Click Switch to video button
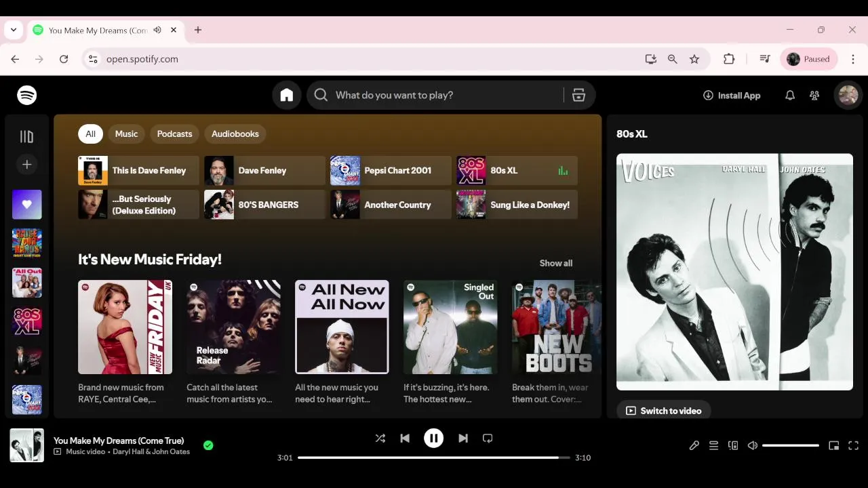This screenshot has width=868, height=488. click(x=663, y=411)
